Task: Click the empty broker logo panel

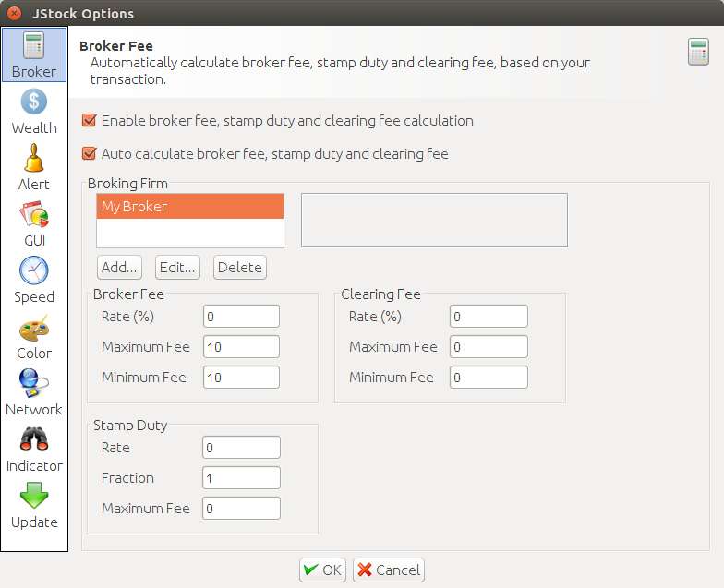Action: coord(434,220)
